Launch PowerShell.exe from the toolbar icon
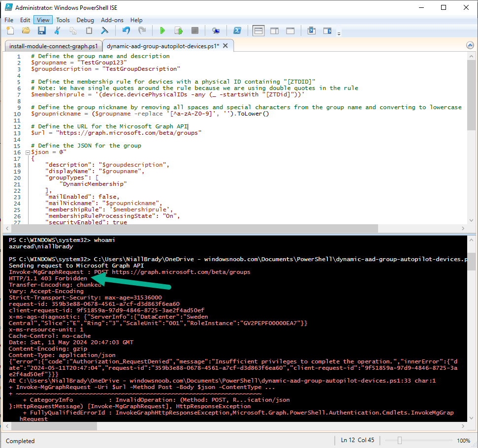Image resolution: width=478 pixels, height=448 pixels. (237, 30)
